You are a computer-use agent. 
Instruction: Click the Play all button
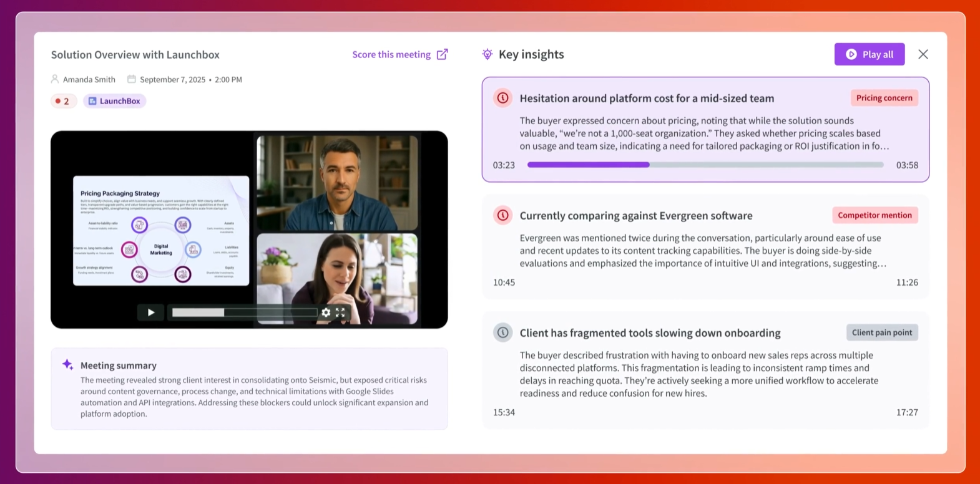click(870, 54)
